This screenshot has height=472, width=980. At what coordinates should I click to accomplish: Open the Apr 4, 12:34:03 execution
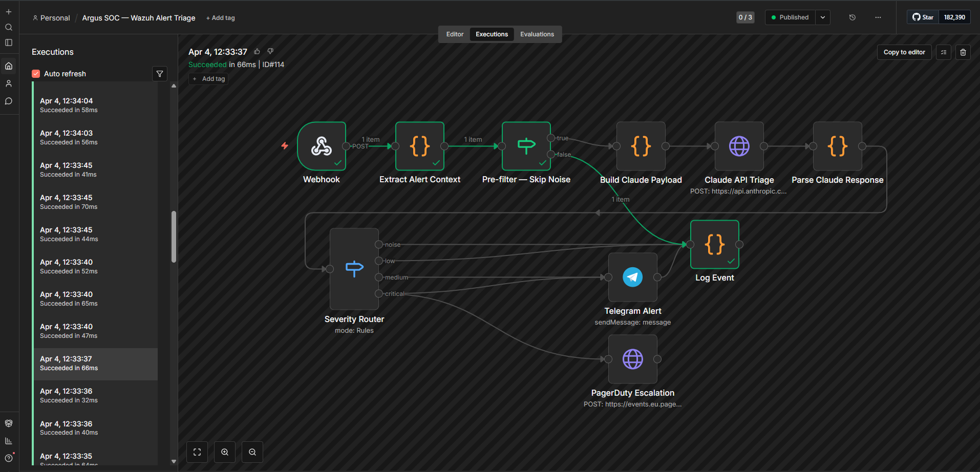coord(96,138)
